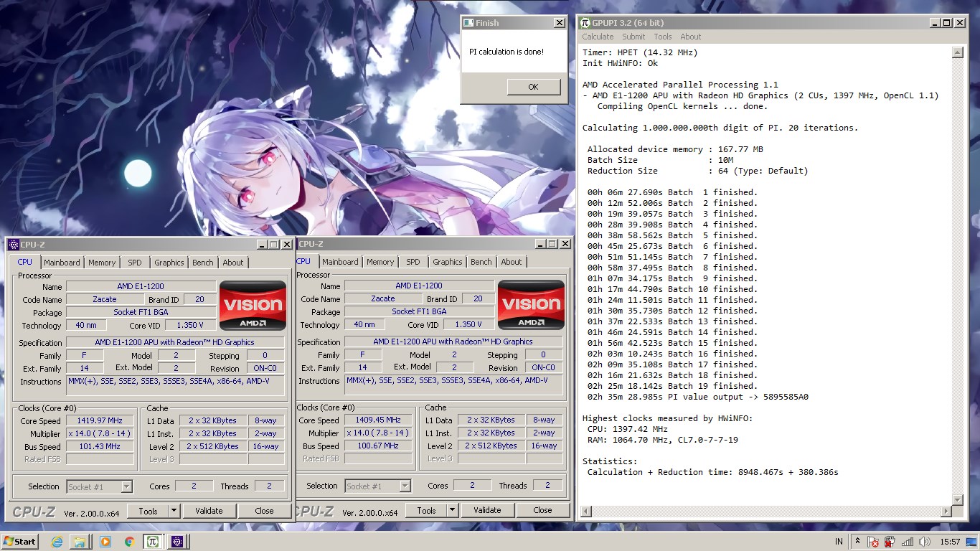Expand the Tools dropdown arrow in the right CPU-Z window
980x551 pixels.
(x=452, y=510)
